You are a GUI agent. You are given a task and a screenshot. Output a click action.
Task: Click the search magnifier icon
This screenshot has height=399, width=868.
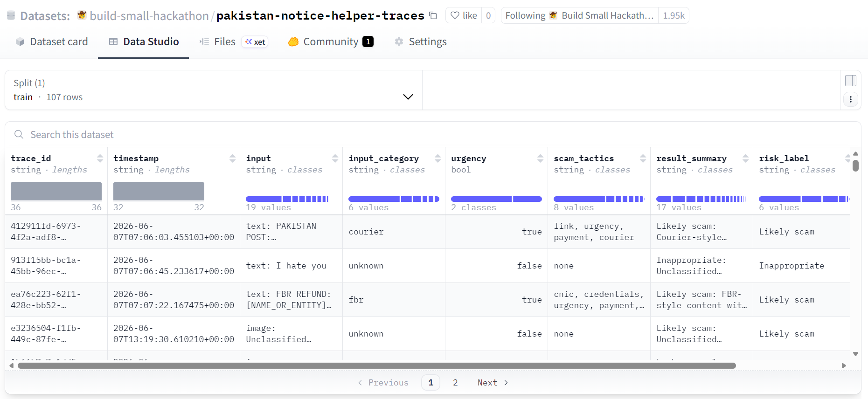19,135
